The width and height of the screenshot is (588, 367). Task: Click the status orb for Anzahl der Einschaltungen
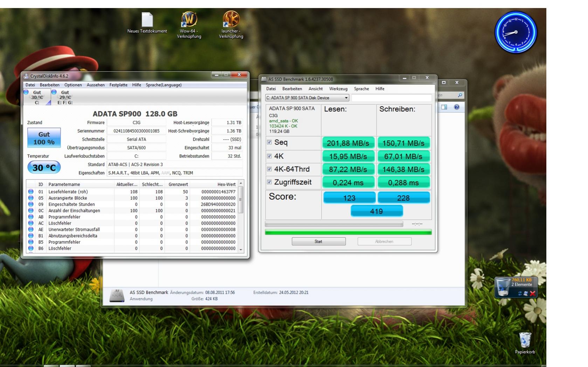[31, 211]
